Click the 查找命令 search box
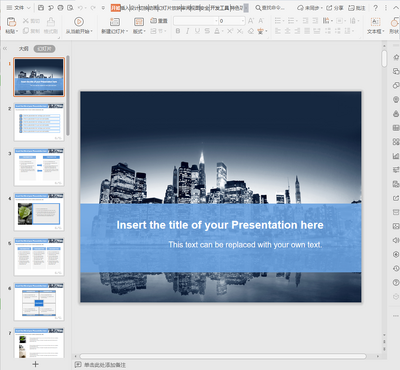 270,8
